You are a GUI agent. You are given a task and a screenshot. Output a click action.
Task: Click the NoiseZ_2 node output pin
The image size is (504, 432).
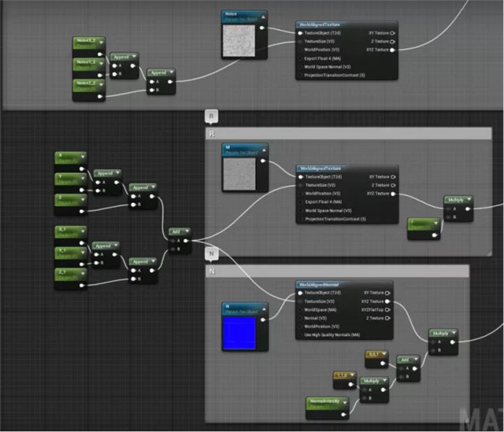(100, 96)
